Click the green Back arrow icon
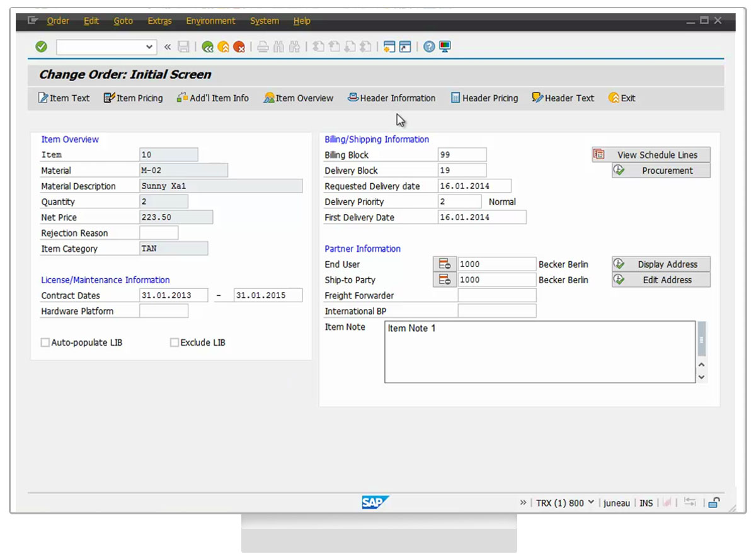 click(207, 47)
